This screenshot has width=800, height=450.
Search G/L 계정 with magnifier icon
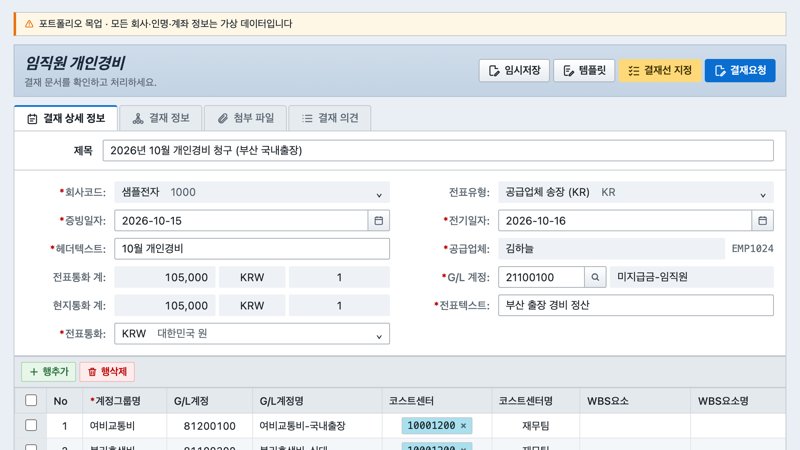pos(595,277)
